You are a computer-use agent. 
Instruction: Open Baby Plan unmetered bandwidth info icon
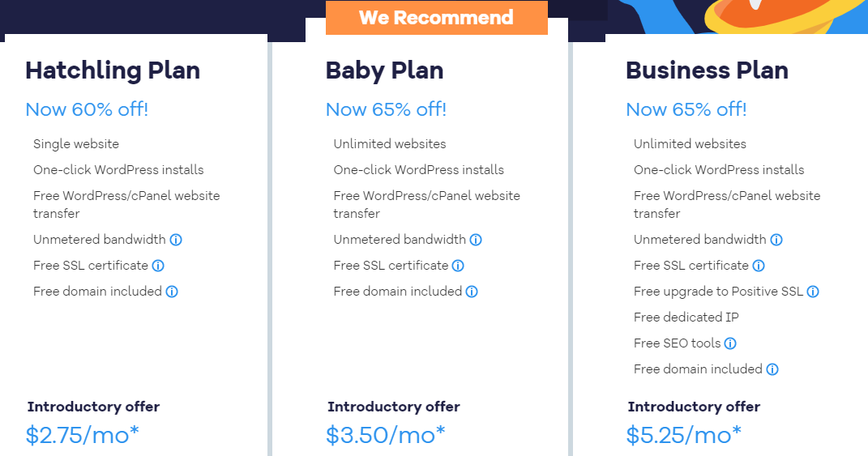[476, 240]
